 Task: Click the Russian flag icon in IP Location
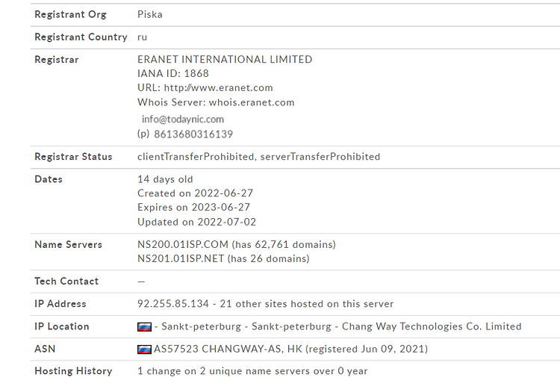coord(144,327)
